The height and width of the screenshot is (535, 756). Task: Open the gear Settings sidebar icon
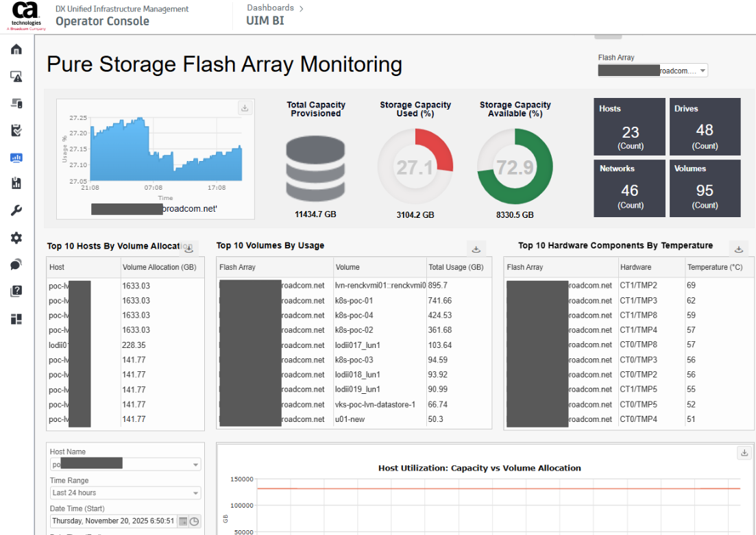click(16, 238)
